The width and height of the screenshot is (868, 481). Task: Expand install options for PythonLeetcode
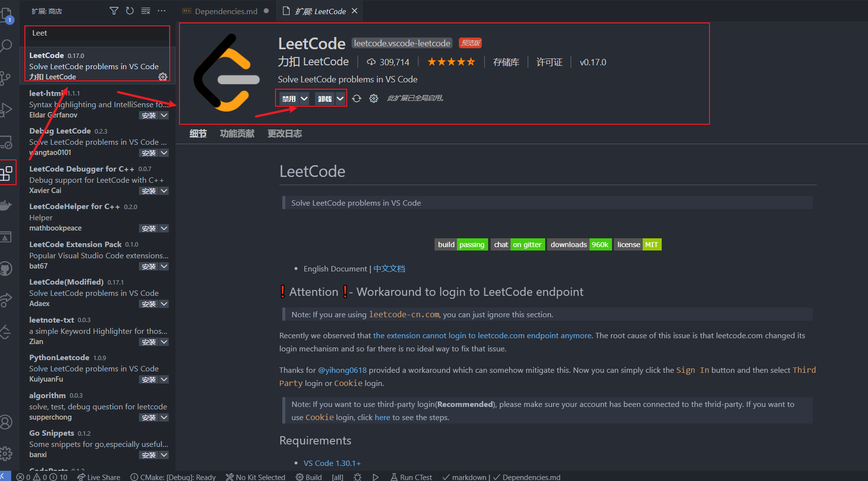(x=164, y=379)
